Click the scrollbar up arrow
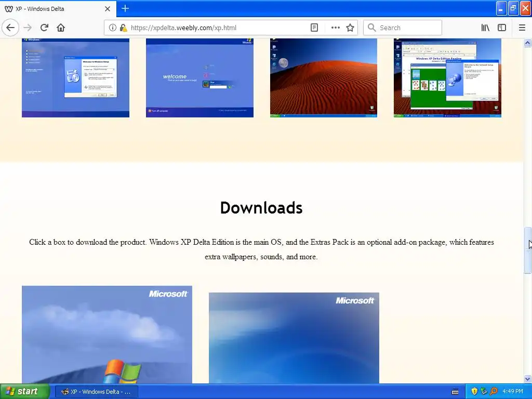The image size is (532, 399). coord(527,43)
